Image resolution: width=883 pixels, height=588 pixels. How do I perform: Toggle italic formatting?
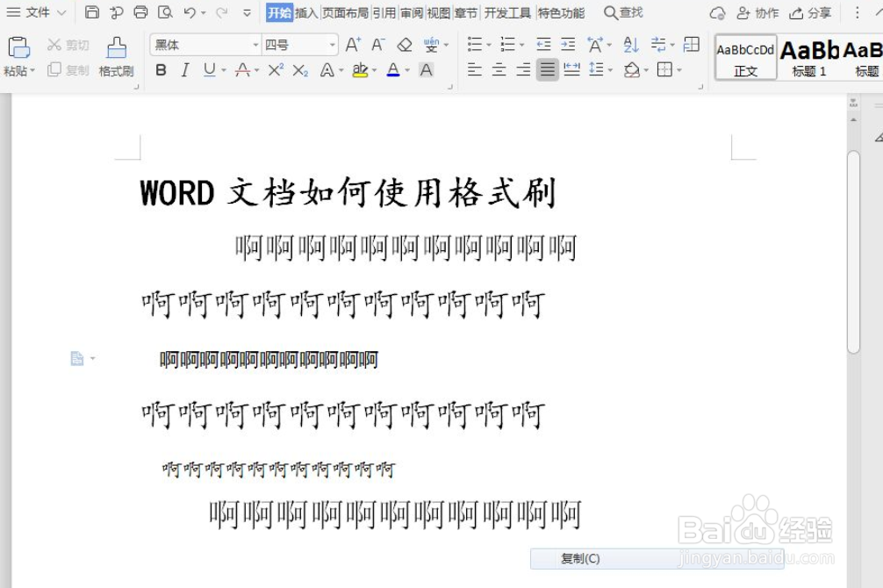185,70
